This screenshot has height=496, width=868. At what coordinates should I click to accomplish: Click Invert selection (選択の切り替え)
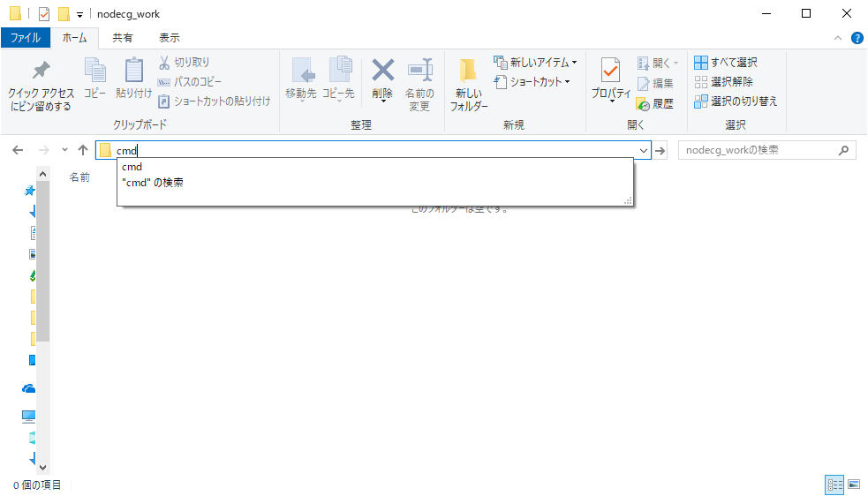coord(736,101)
